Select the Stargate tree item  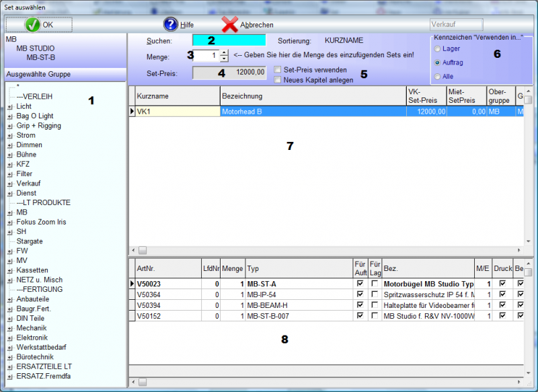tap(30, 241)
